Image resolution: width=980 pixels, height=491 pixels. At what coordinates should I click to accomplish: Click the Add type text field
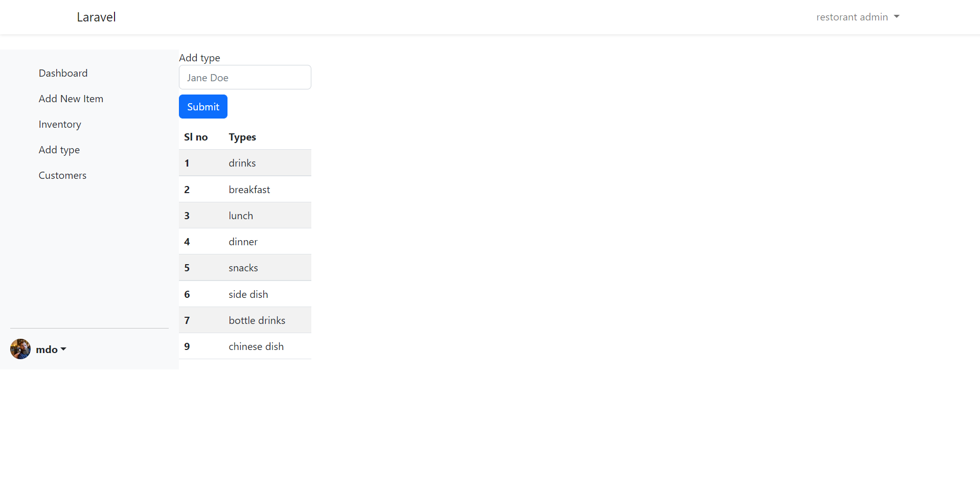(x=245, y=77)
